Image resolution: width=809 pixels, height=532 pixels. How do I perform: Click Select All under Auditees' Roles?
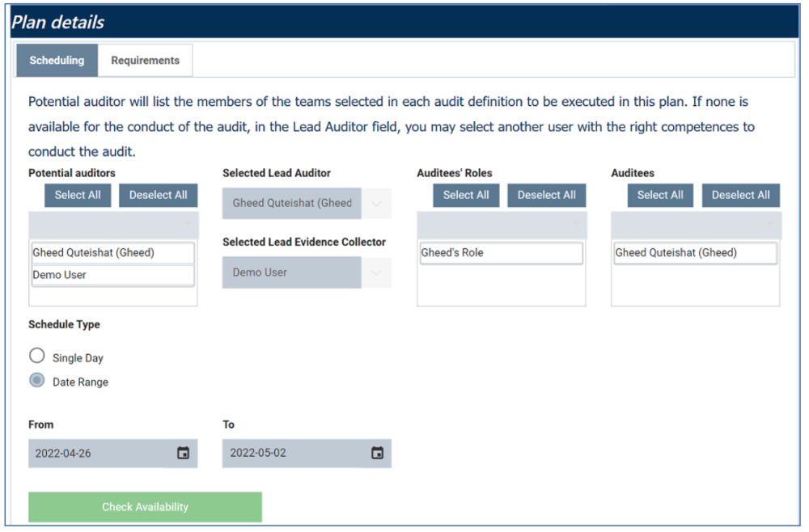[x=466, y=196]
